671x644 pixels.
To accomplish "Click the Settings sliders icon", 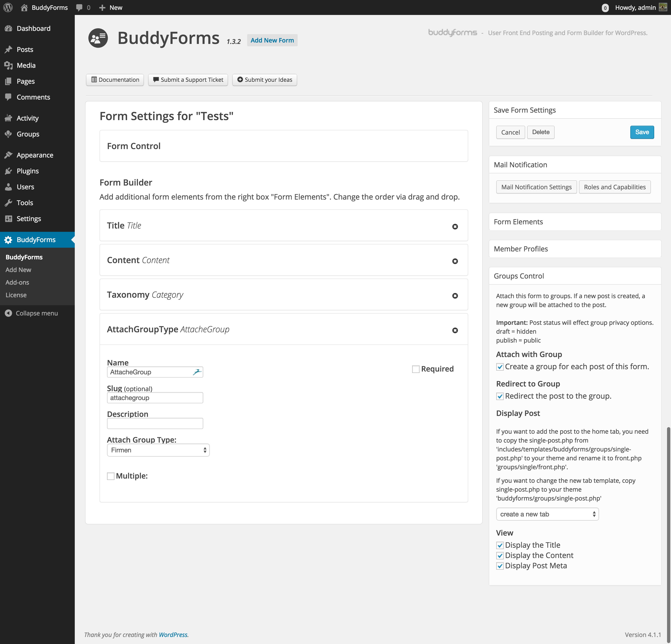I will point(9,218).
